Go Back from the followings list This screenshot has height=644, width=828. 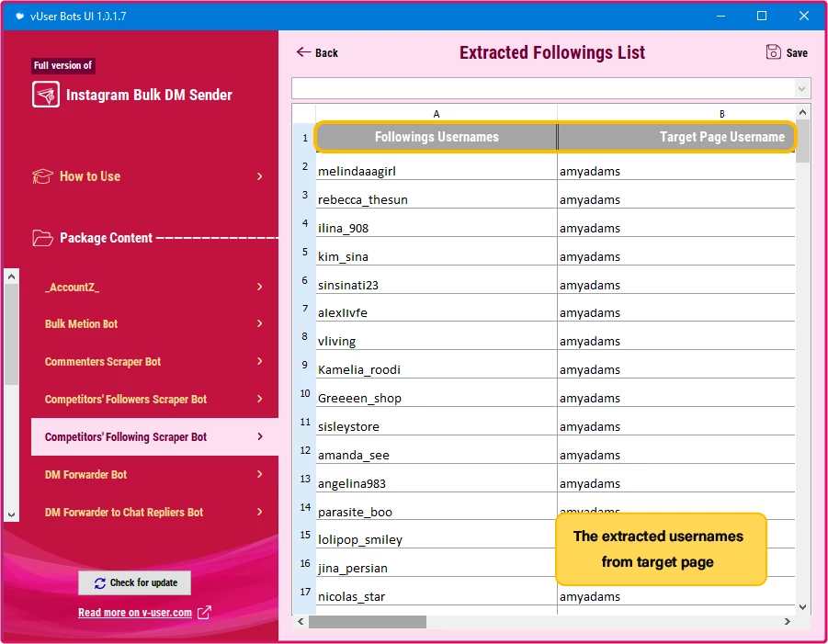[317, 52]
